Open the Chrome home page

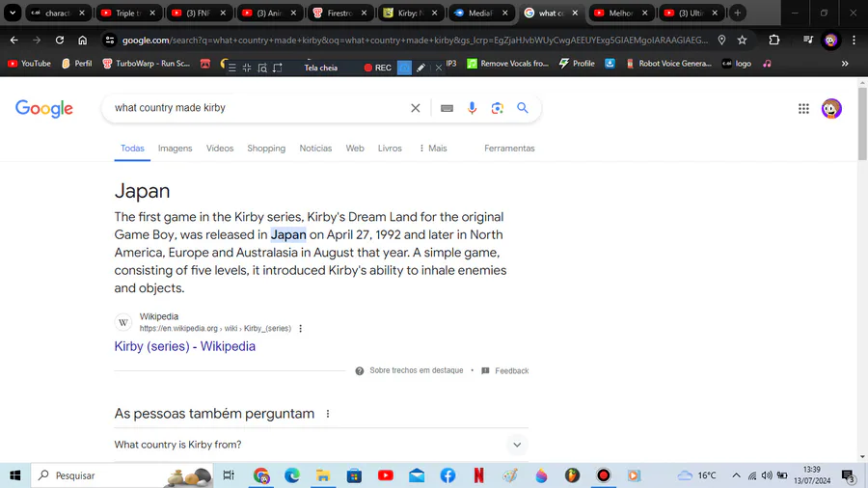point(83,40)
